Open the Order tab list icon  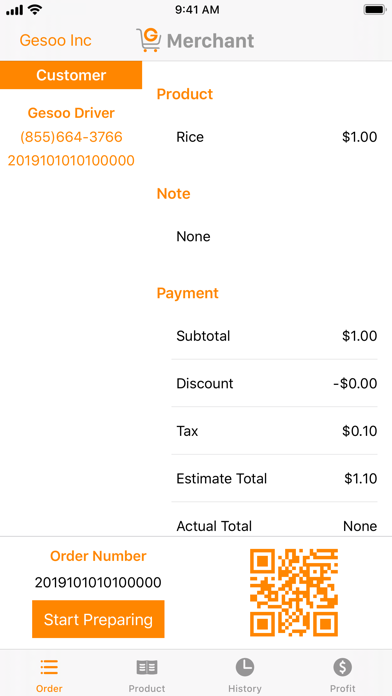(x=49, y=667)
